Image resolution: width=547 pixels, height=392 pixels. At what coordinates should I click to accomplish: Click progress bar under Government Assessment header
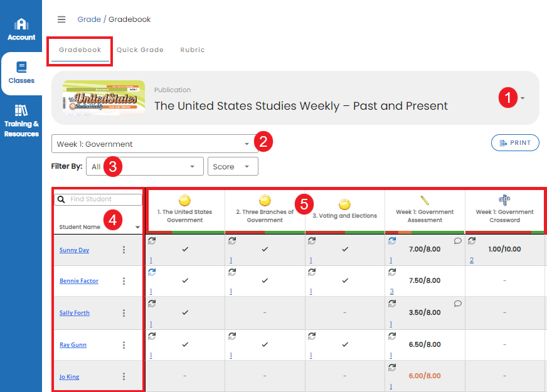coord(425,232)
